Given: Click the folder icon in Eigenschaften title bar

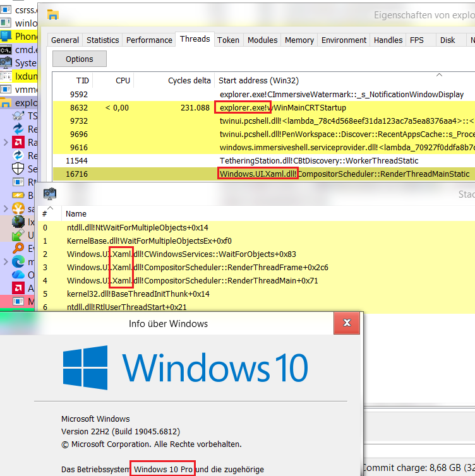Looking at the screenshot, I should pyautogui.click(x=52, y=15).
